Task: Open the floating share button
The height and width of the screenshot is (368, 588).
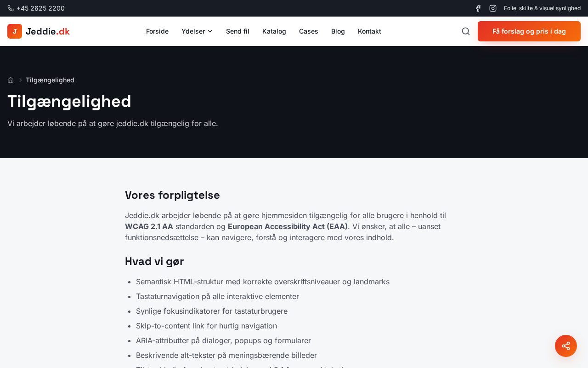Action: point(566,346)
